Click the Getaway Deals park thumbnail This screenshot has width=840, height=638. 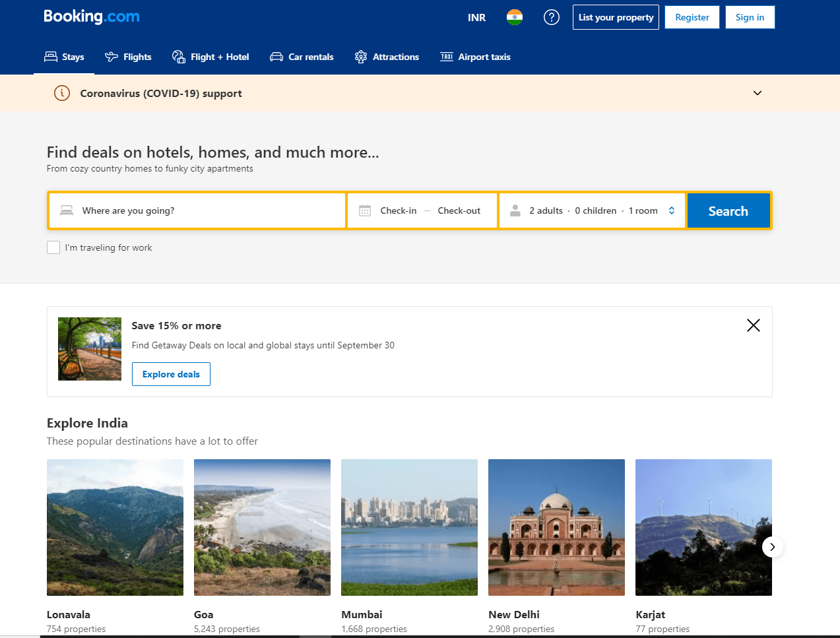90,349
